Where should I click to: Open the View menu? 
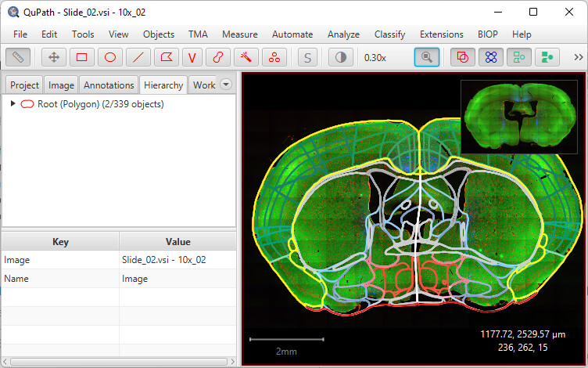(x=119, y=34)
